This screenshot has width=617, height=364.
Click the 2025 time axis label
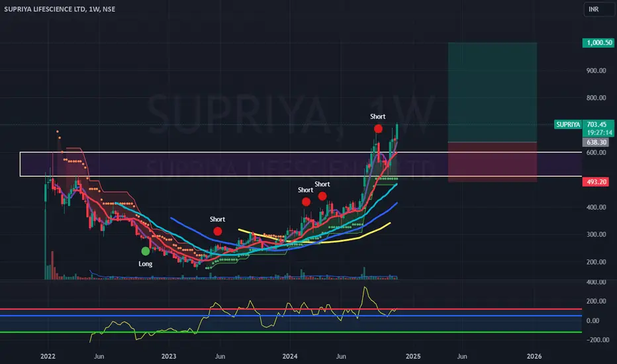pyautogui.click(x=413, y=356)
